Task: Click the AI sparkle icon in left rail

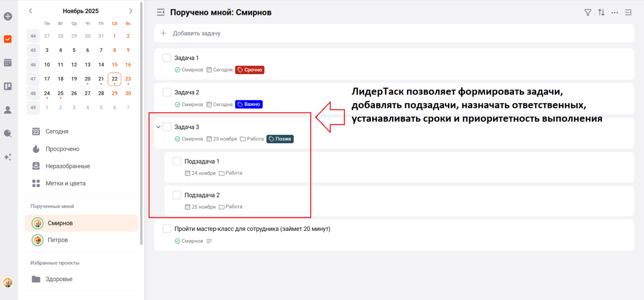Action: [x=8, y=157]
